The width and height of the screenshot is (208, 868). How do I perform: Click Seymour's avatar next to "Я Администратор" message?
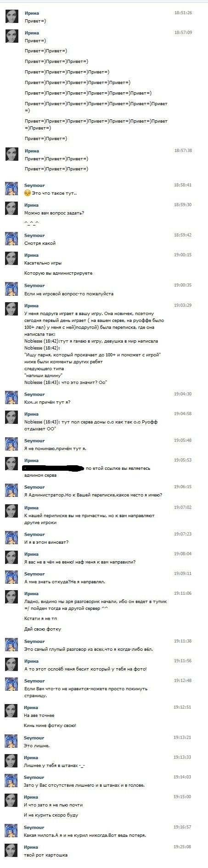pos(11,490)
